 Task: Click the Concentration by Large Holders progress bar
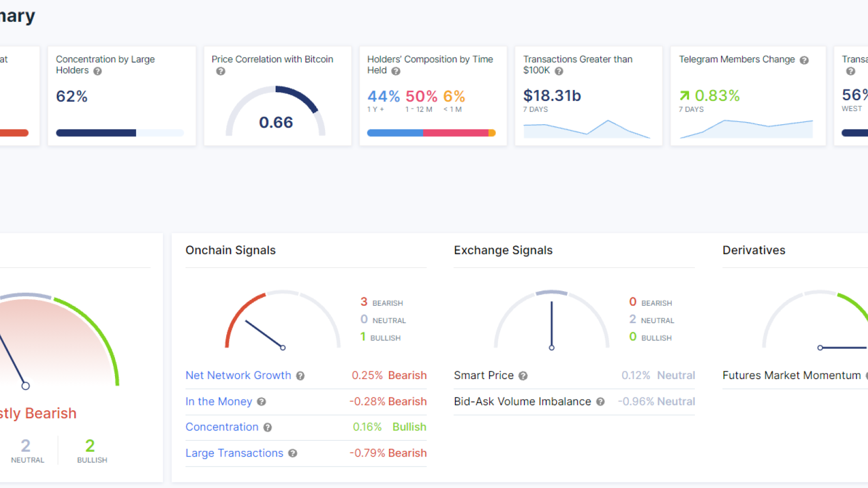tap(120, 133)
